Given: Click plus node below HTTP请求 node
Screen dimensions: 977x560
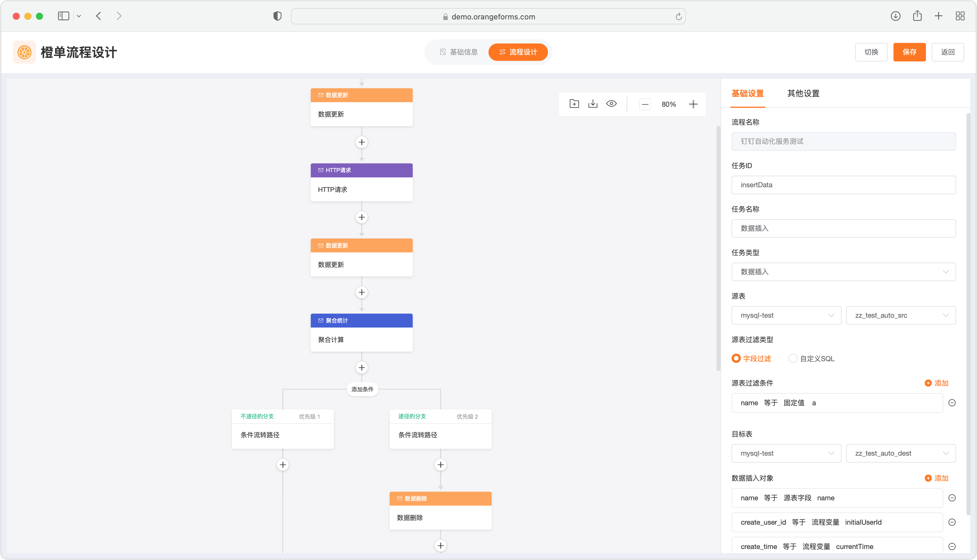Looking at the screenshot, I should click(x=361, y=217).
